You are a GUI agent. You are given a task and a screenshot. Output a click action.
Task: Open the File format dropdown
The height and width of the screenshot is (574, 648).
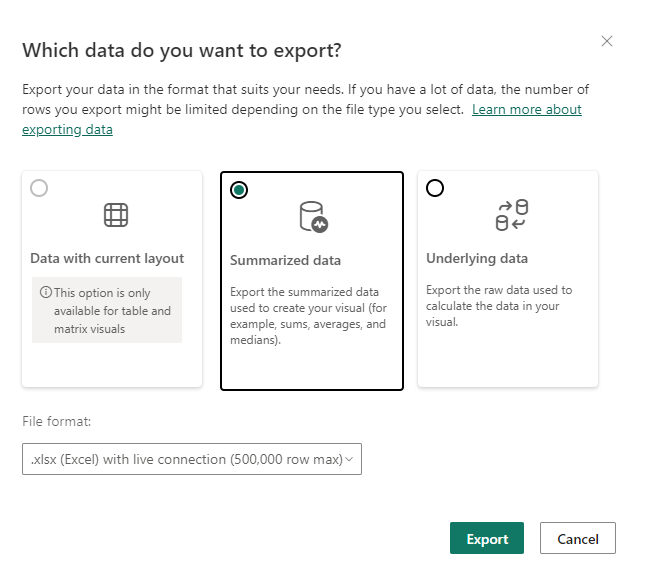pos(191,459)
